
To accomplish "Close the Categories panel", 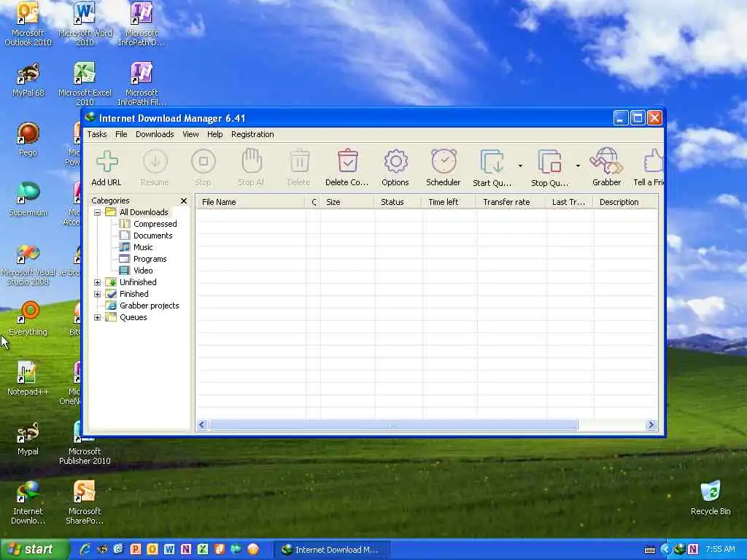I will tap(184, 201).
